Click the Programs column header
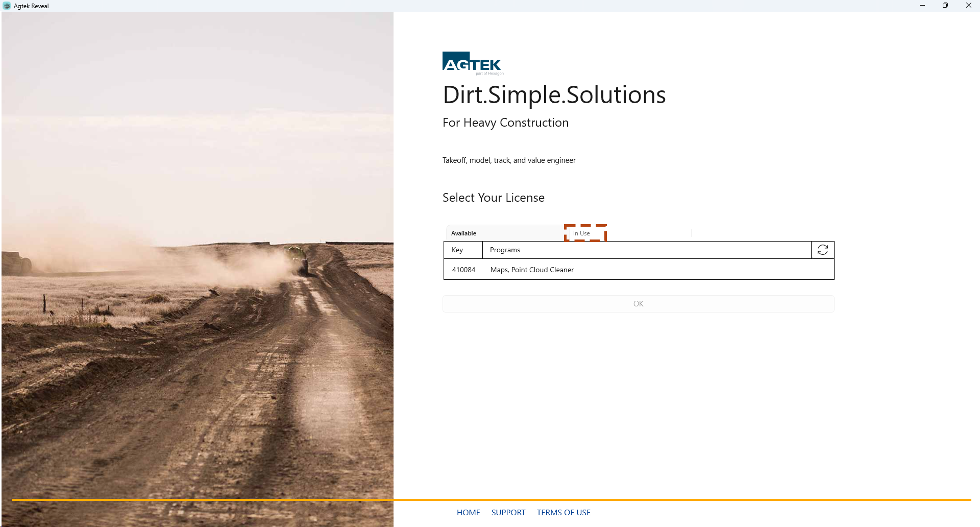Viewport: 980px width, 527px height. click(x=505, y=250)
